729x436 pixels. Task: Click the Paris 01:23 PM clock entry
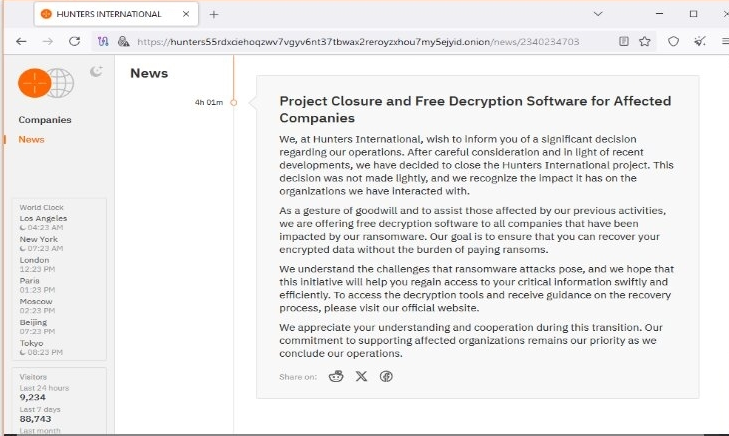37,285
